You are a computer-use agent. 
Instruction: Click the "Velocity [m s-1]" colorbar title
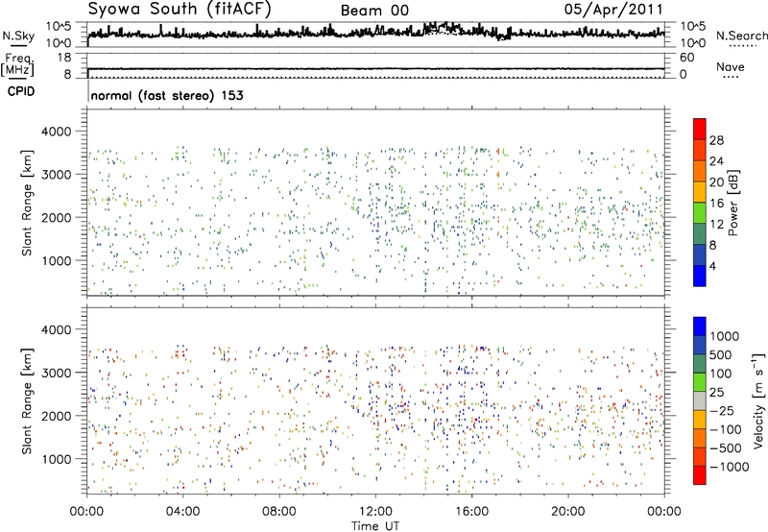[x=758, y=401]
